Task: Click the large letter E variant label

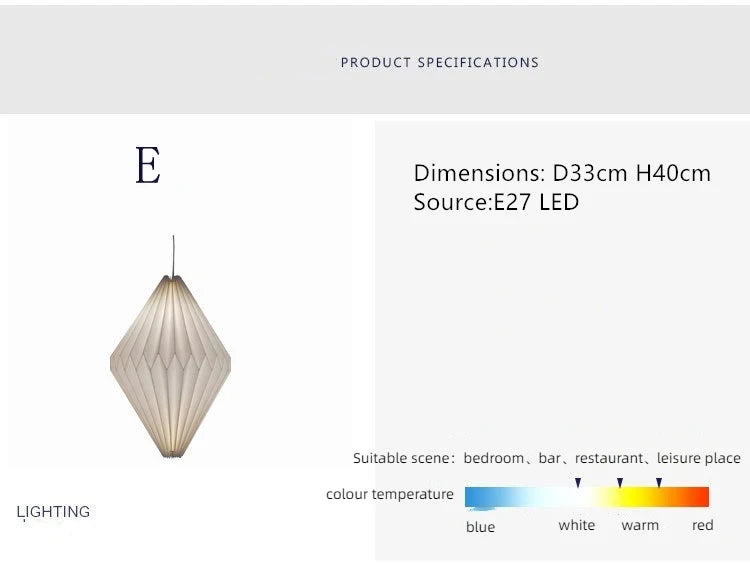Action: 148,166
